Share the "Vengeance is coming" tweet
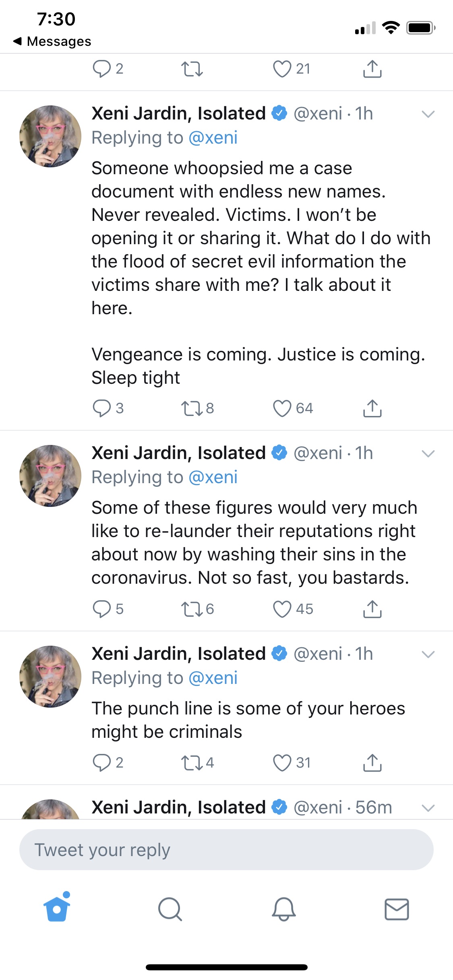The height and width of the screenshot is (980, 453). tap(372, 408)
